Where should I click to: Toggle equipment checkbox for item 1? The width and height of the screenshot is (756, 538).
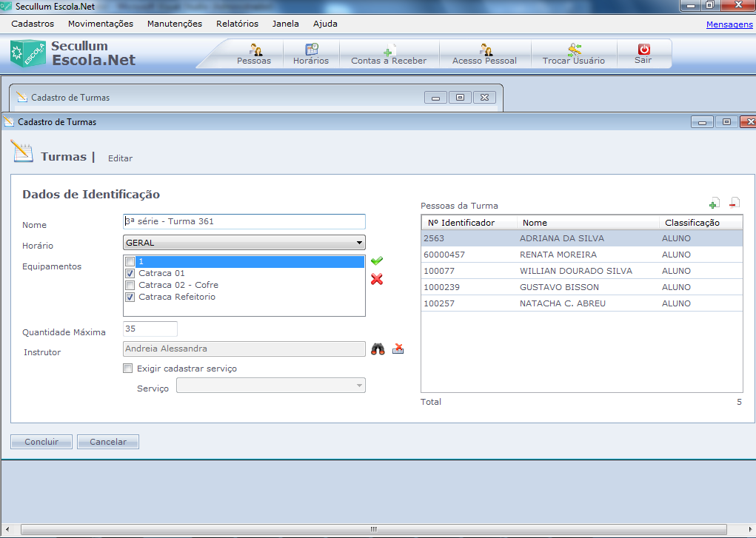click(130, 262)
